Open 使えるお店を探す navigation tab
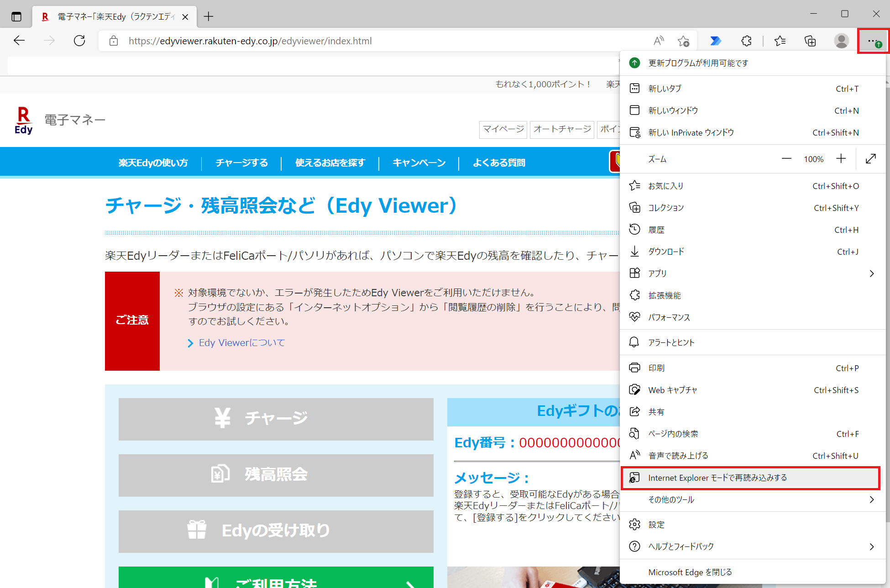 [330, 163]
